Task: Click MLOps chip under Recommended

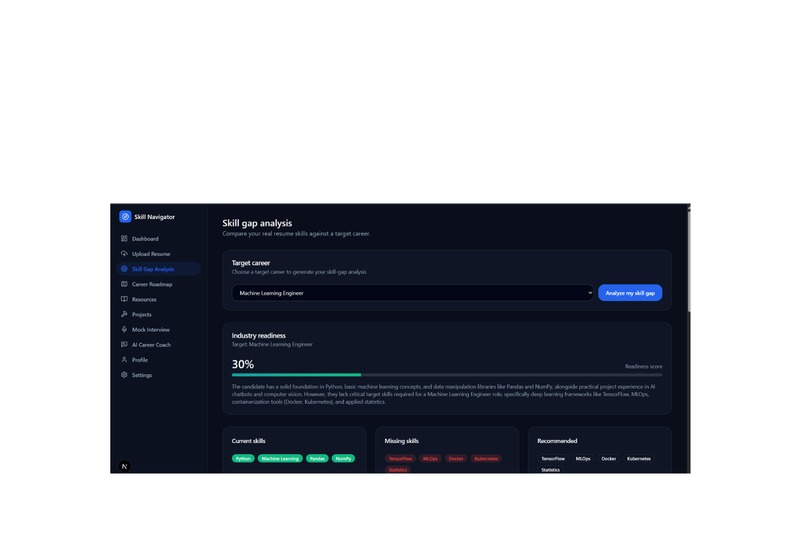Action: [583, 458]
